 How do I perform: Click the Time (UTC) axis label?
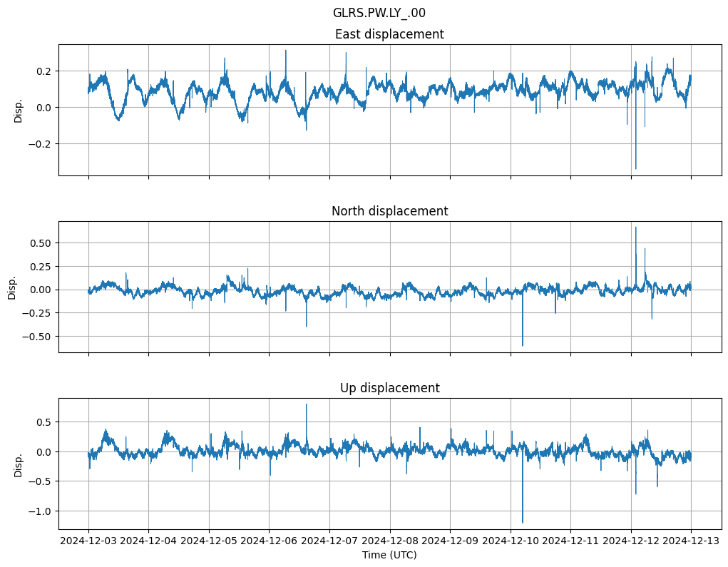coord(389,555)
